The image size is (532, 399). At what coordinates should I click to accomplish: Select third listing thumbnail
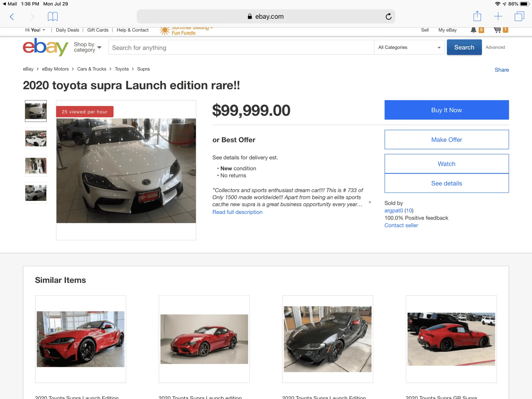click(x=36, y=165)
